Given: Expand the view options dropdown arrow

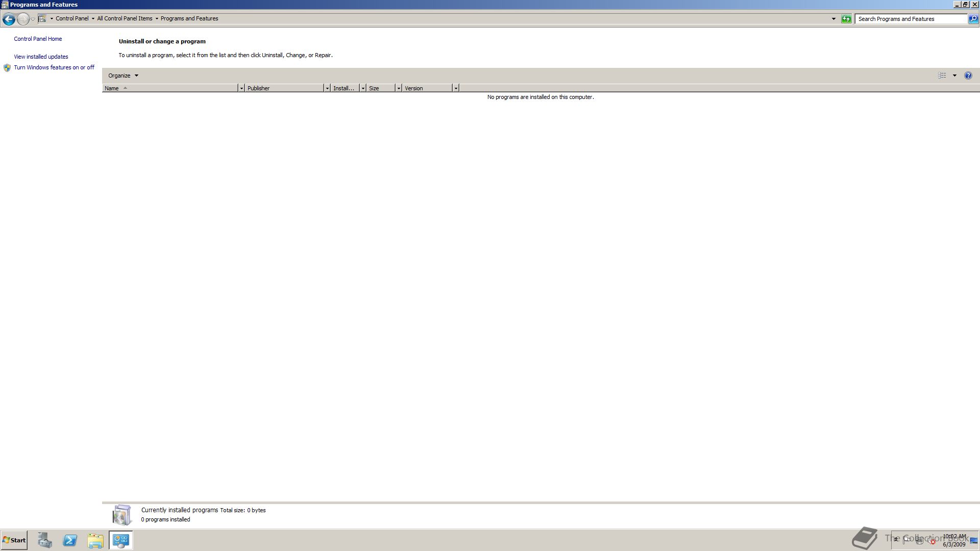Looking at the screenshot, I should [954, 76].
